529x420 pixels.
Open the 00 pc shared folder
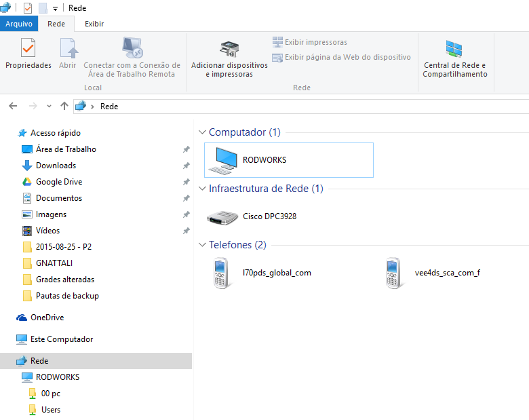[45, 394]
